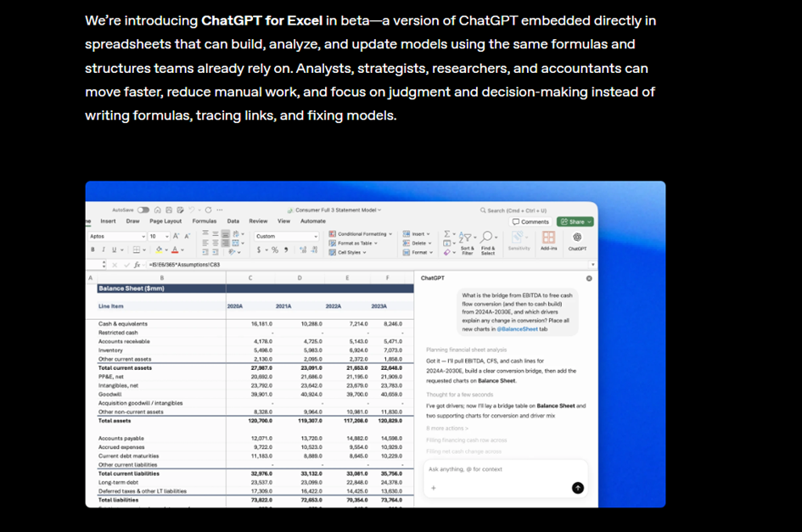
Task: Click the AutoSum sigma icon
Action: (449, 234)
